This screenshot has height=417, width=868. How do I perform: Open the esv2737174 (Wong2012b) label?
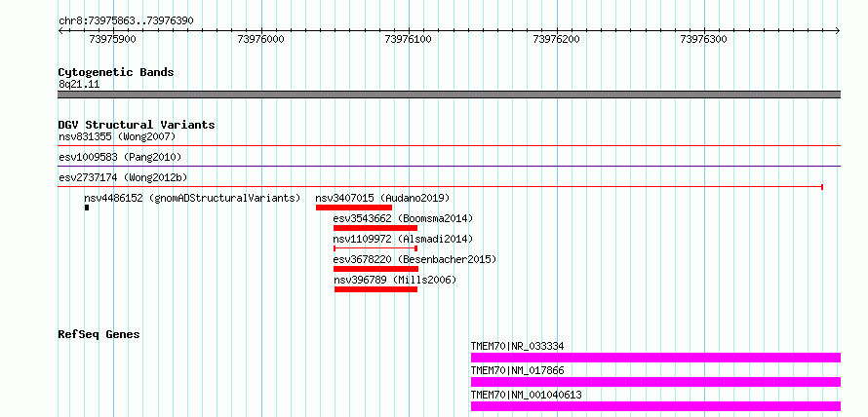[123, 177]
